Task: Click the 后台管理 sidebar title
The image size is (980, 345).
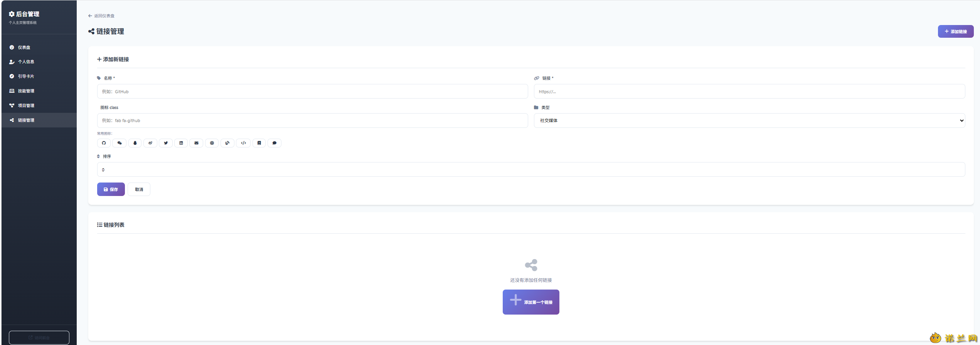Action: coord(24,14)
